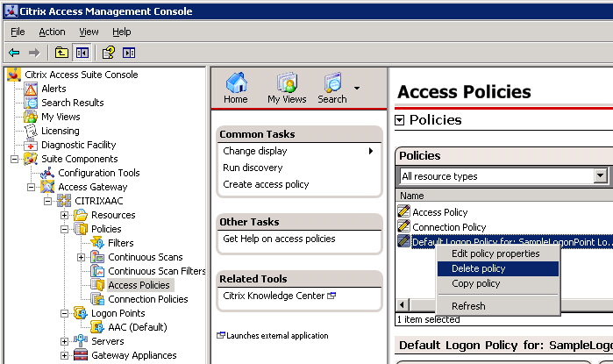Collapse the Policies tree node
This screenshot has width=613, height=364.
coord(65,230)
